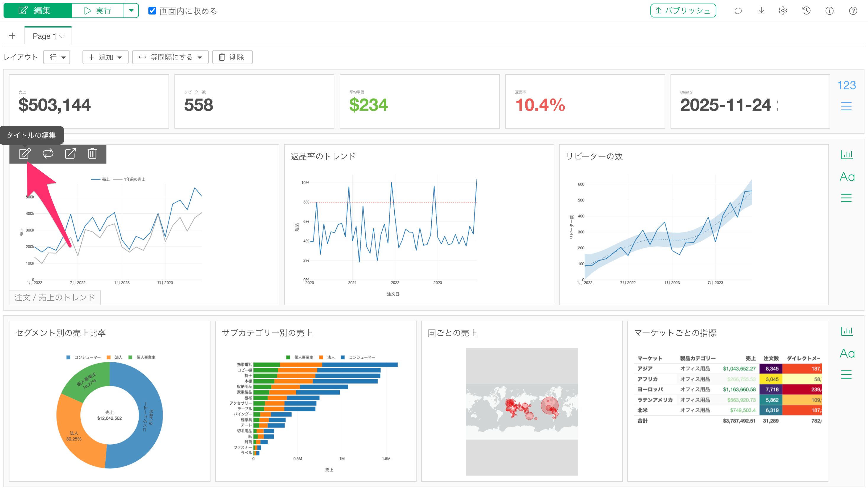Open the 追加 dropdown menu
The image size is (868, 494).
[105, 57]
